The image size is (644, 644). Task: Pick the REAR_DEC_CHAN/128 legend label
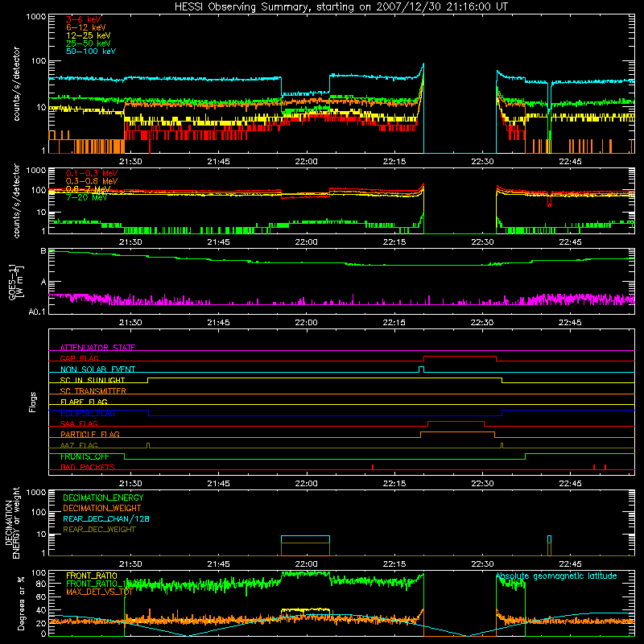coord(106,518)
